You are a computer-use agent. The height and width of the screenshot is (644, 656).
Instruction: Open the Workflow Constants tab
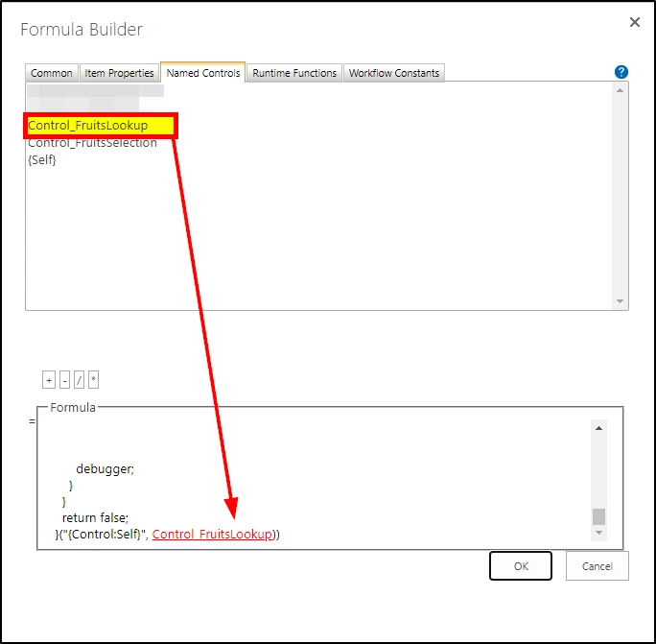[393, 73]
